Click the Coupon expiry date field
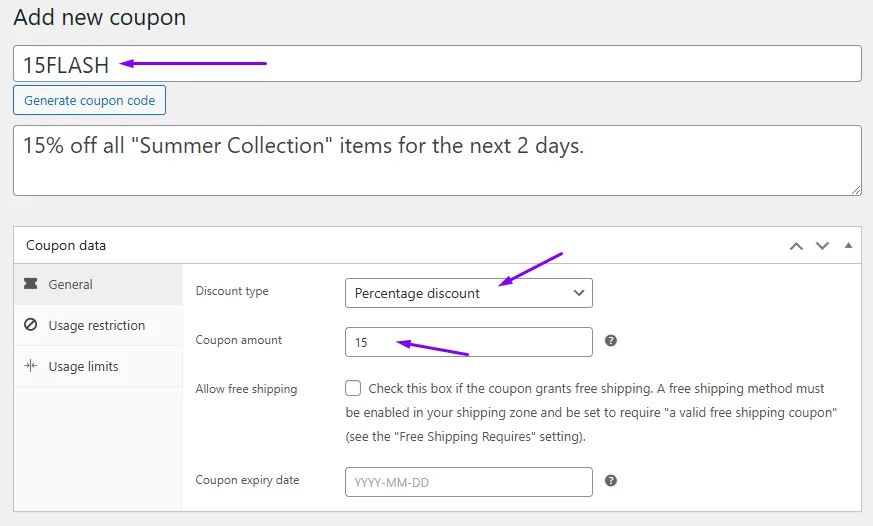The height and width of the screenshot is (526, 873). 469,482
